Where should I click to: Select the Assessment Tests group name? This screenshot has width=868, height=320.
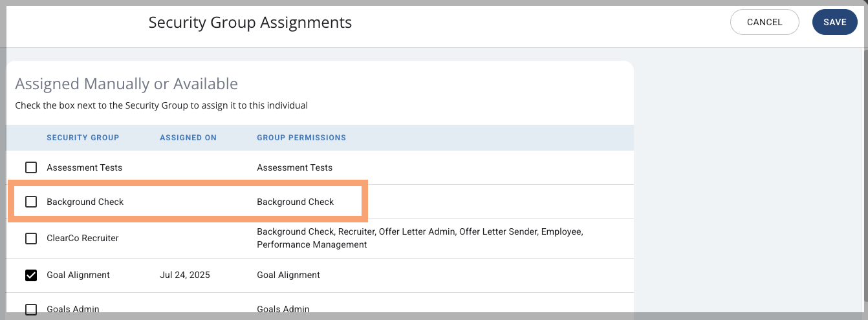click(84, 167)
